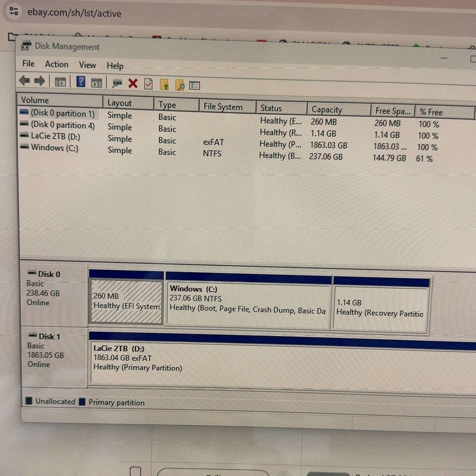This screenshot has width=476, height=476.
Task: Open the Help menu
Action: [115, 66]
